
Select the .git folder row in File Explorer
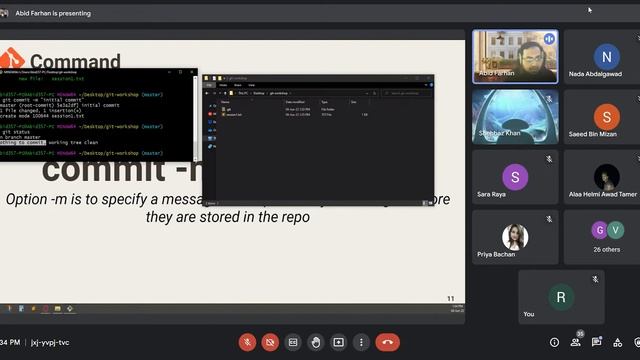click(x=294, y=109)
